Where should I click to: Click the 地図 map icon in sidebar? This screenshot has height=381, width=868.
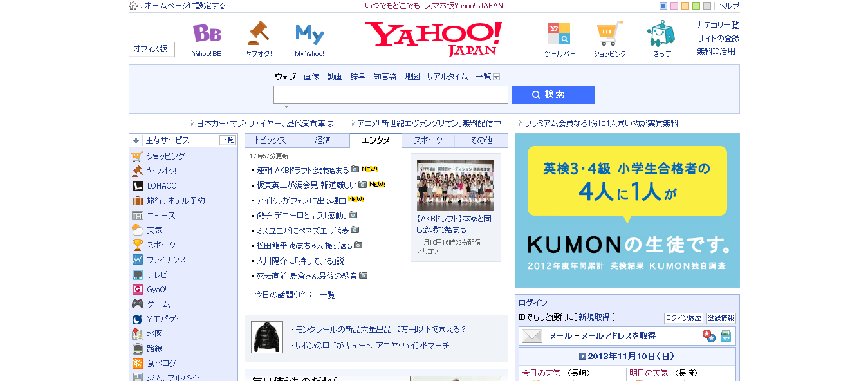click(x=137, y=334)
